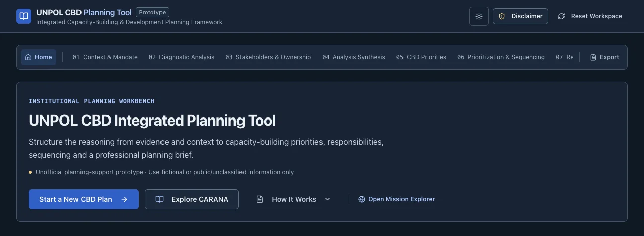Go to the Home tab
The height and width of the screenshot is (236, 644).
pyautogui.click(x=38, y=57)
